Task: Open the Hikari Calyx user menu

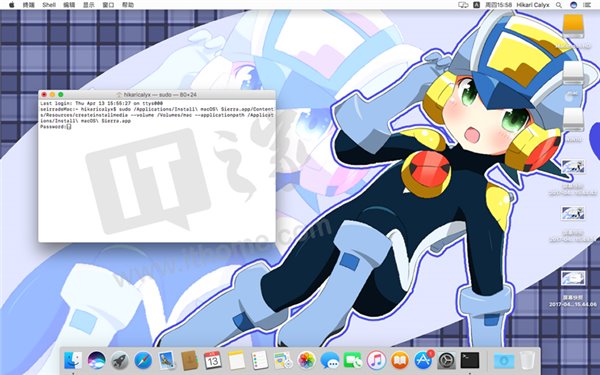Action: coord(533,5)
